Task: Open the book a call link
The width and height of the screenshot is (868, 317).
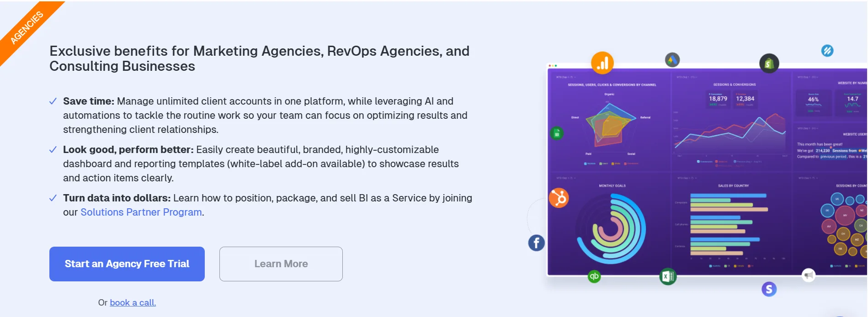Action: coord(133,302)
